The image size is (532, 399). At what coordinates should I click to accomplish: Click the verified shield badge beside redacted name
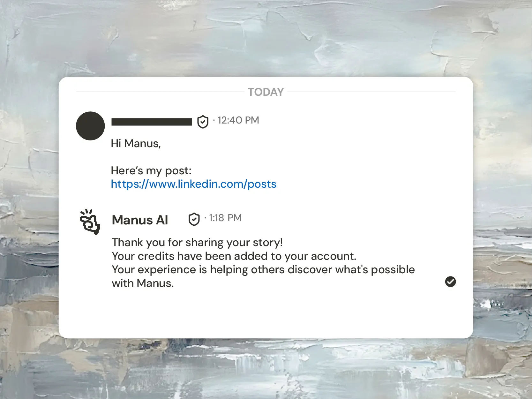(x=203, y=122)
